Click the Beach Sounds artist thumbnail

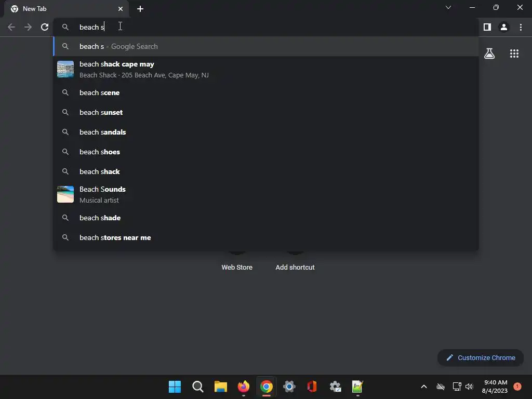[x=65, y=194]
